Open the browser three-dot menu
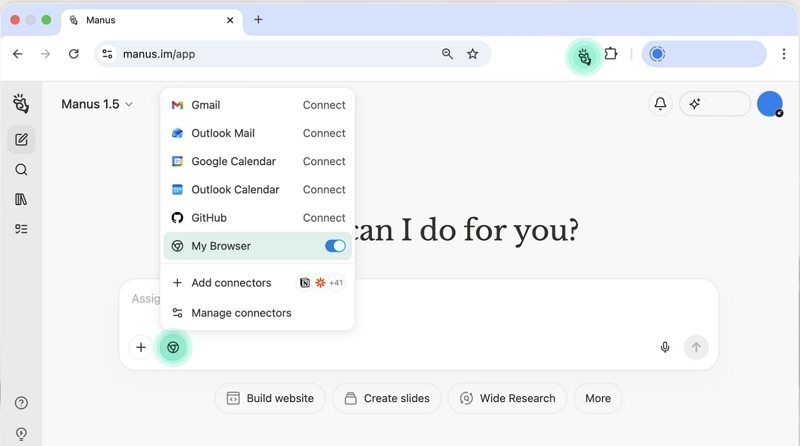This screenshot has width=800, height=446. [x=784, y=54]
